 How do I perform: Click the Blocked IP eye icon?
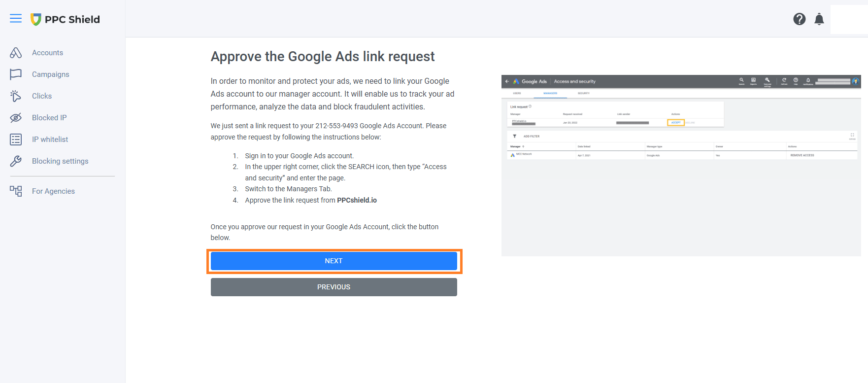(16, 118)
